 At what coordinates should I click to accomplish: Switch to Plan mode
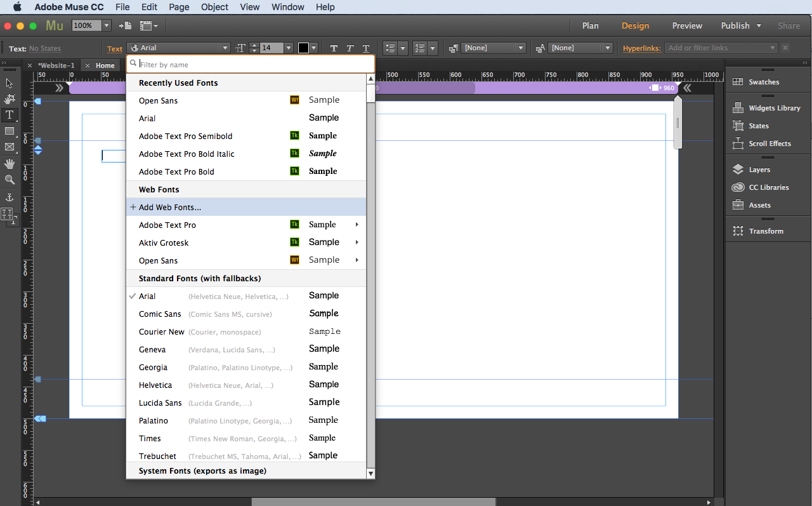(591, 26)
